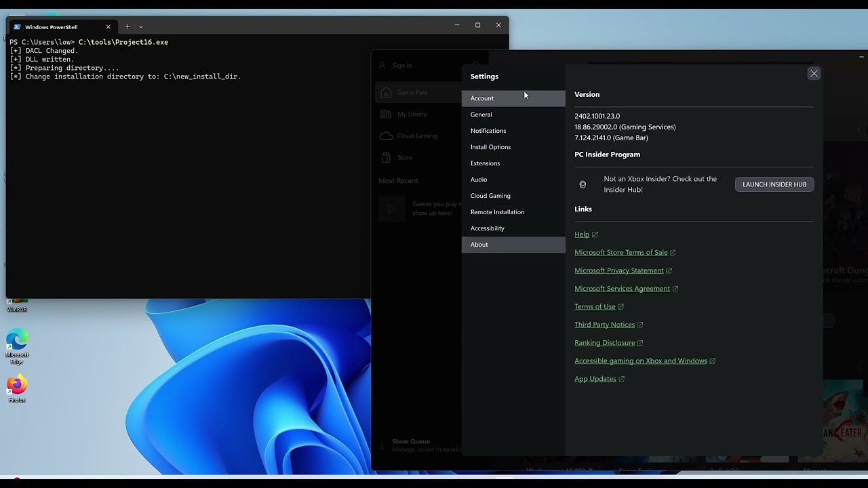Open Cloud Gaming settings section
Screen dimensions: 868x488
point(513,196)
